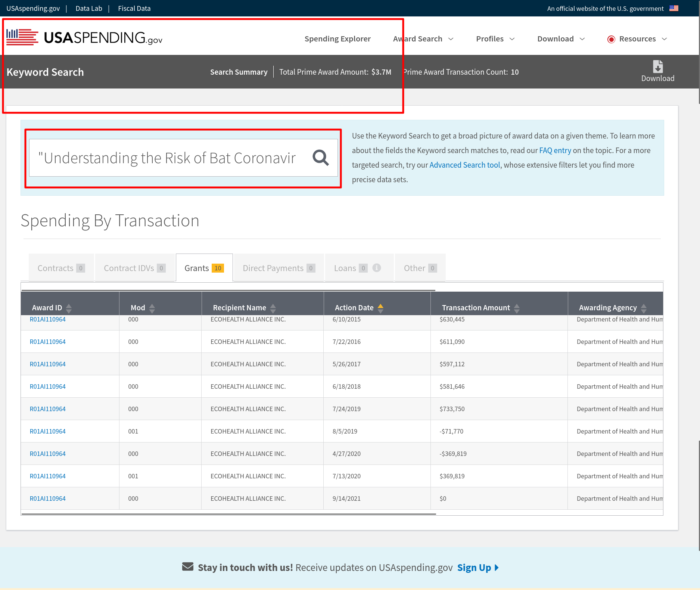This screenshot has width=700, height=590.
Task: Sort by Recipient Name column arrows
Action: (273, 308)
